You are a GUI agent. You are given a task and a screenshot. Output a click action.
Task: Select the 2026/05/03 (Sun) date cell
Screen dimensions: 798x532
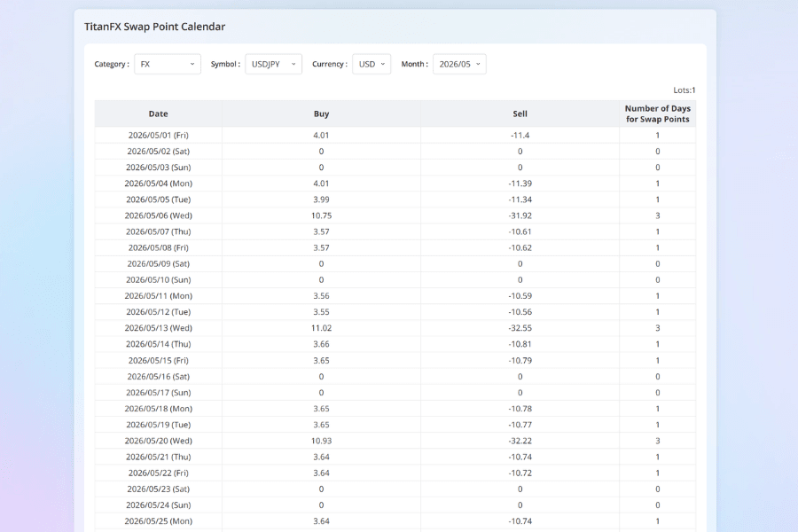tap(159, 168)
